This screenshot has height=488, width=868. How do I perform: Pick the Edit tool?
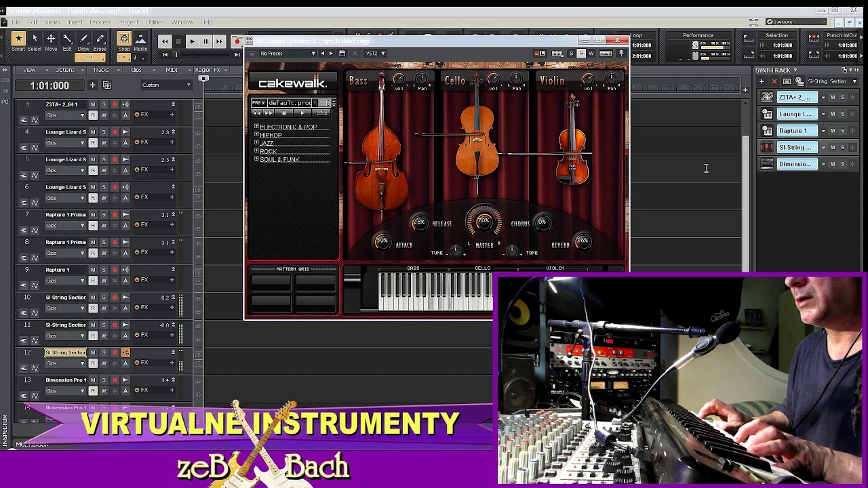coord(67,41)
